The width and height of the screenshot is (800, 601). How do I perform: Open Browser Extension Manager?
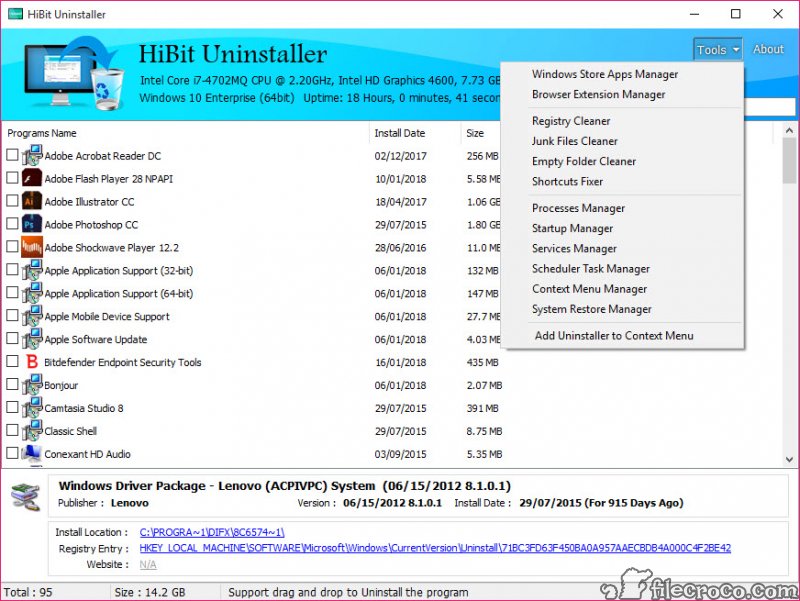pos(598,94)
